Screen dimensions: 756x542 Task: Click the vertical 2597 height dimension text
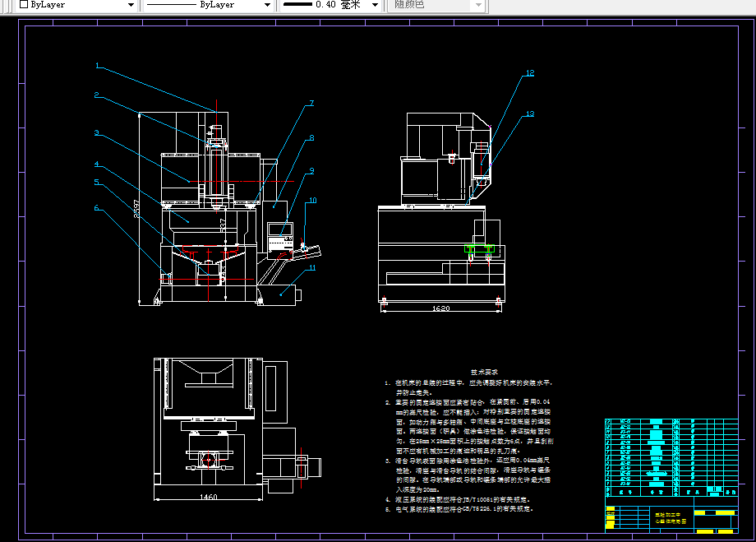[x=136, y=209]
